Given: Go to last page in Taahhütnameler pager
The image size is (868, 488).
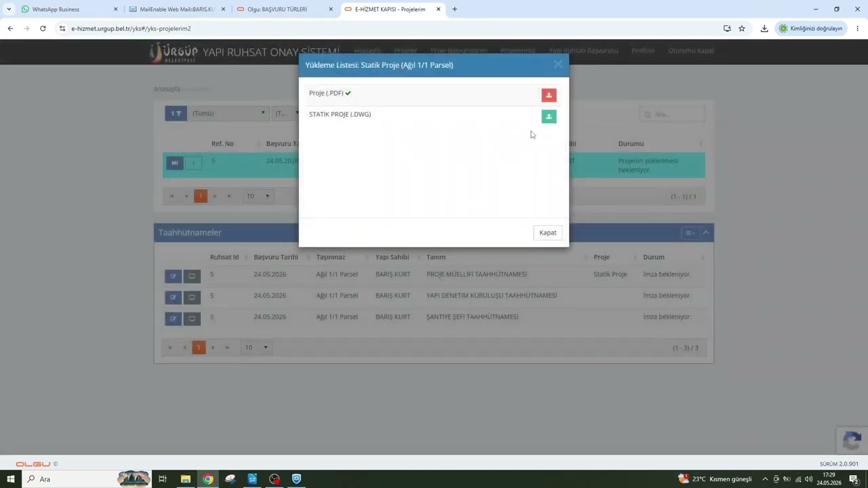Looking at the screenshot, I should pyautogui.click(x=227, y=348).
